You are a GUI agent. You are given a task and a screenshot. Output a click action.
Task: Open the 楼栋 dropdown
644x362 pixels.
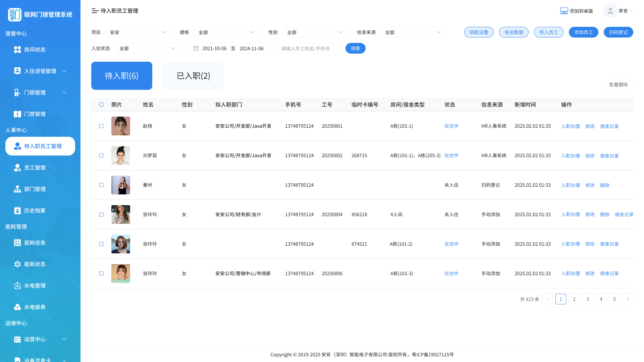[x=227, y=32]
